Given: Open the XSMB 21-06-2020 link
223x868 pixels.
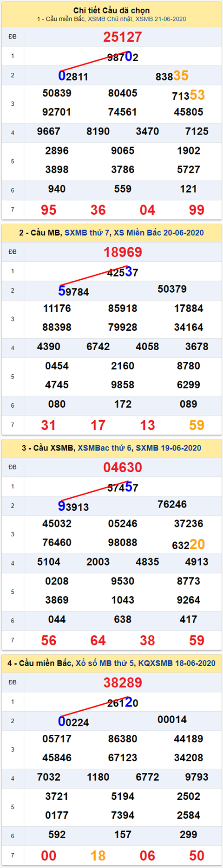Looking at the screenshot, I should [x=161, y=19].
